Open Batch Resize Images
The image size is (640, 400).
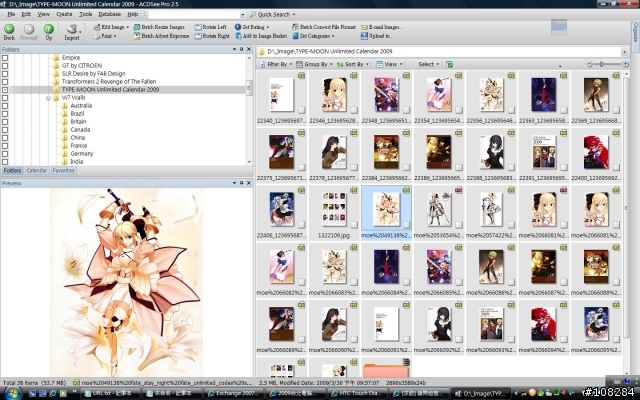[x=159, y=27]
